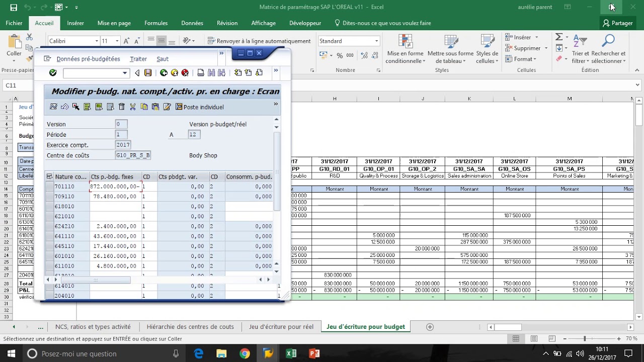Image resolution: width=644 pixels, height=362 pixels.
Task: Open the SAP command field dropdown
Action: 125,73
